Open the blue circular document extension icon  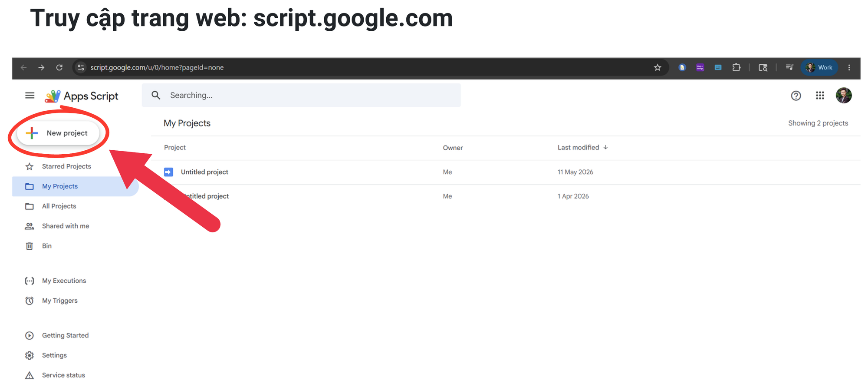tap(682, 67)
